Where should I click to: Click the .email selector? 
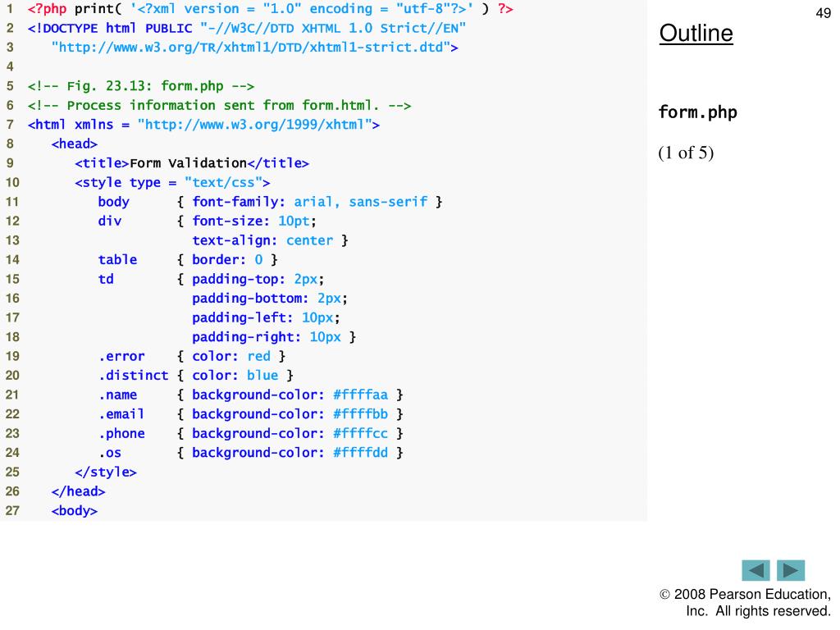point(121,414)
